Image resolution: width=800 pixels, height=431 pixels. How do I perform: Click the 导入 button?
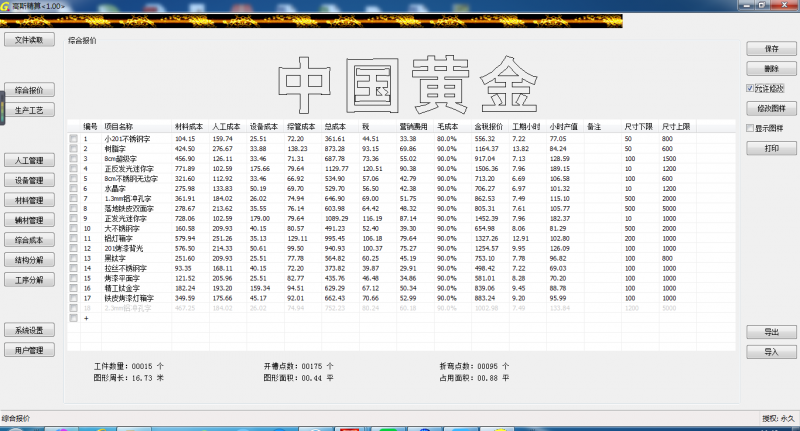click(x=771, y=352)
